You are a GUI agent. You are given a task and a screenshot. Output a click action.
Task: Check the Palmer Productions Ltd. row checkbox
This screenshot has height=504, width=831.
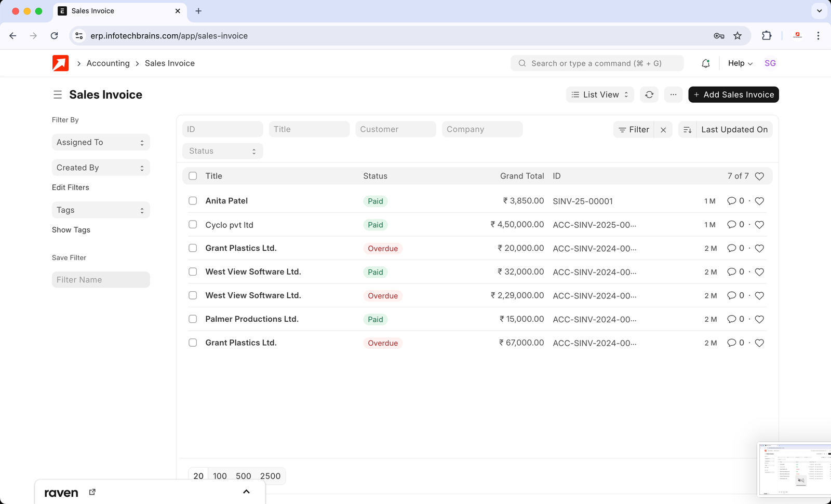tap(193, 319)
